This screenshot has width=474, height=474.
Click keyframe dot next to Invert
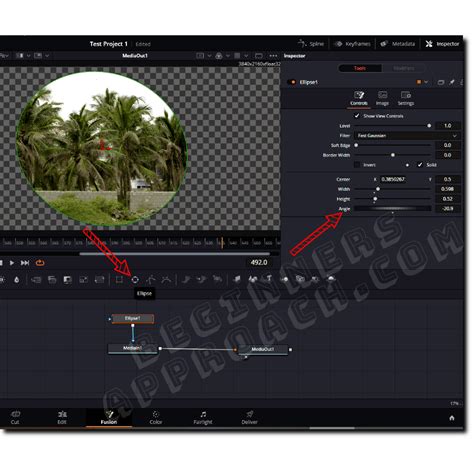click(407, 165)
